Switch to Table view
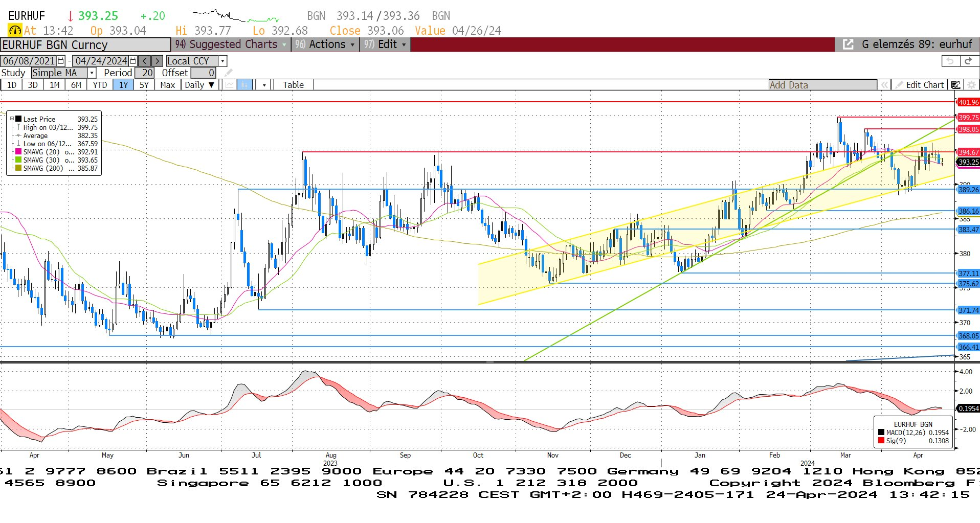The width and height of the screenshot is (980, 523). coord(293,85)
